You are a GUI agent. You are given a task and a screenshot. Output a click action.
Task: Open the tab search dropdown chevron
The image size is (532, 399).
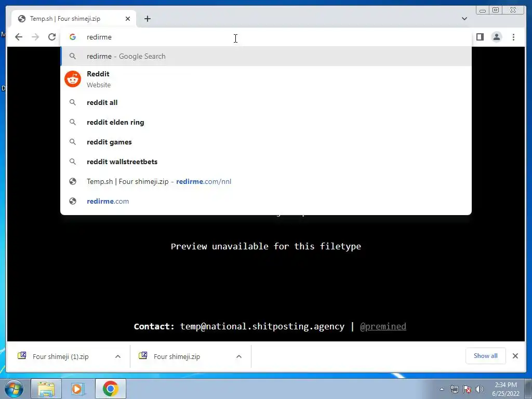click(x=464, y=19)
